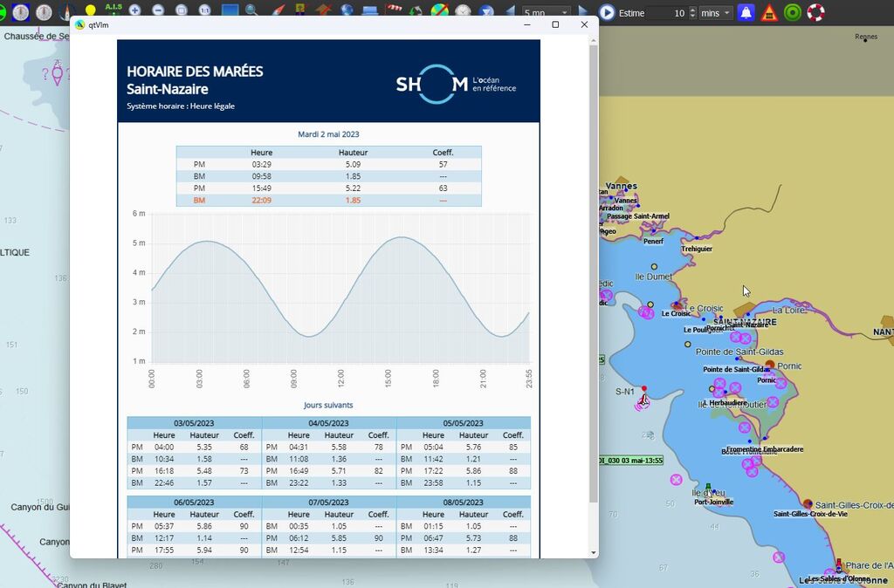Screen dimensions: 894x588
Task: Click the 'Trehiguier' port label on map
Action: coord(697,249)
